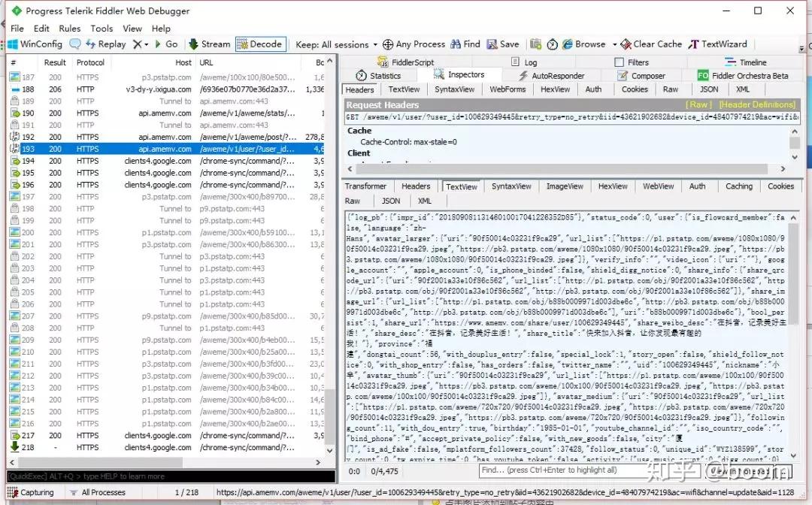This screenshot has height=505, width=812.
Task: Open the Log tab
Action: coord(524,62)
